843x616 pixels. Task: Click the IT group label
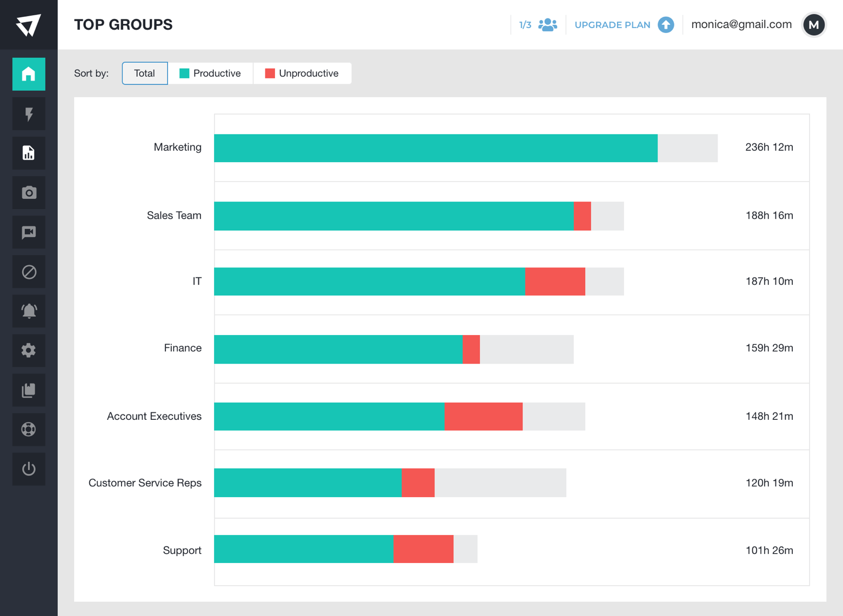[197, 281]
